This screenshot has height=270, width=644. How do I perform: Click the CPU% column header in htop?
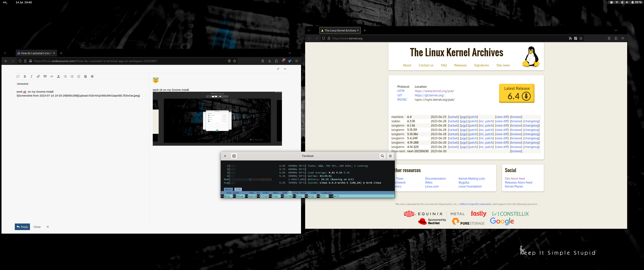[x=296, y=193]
